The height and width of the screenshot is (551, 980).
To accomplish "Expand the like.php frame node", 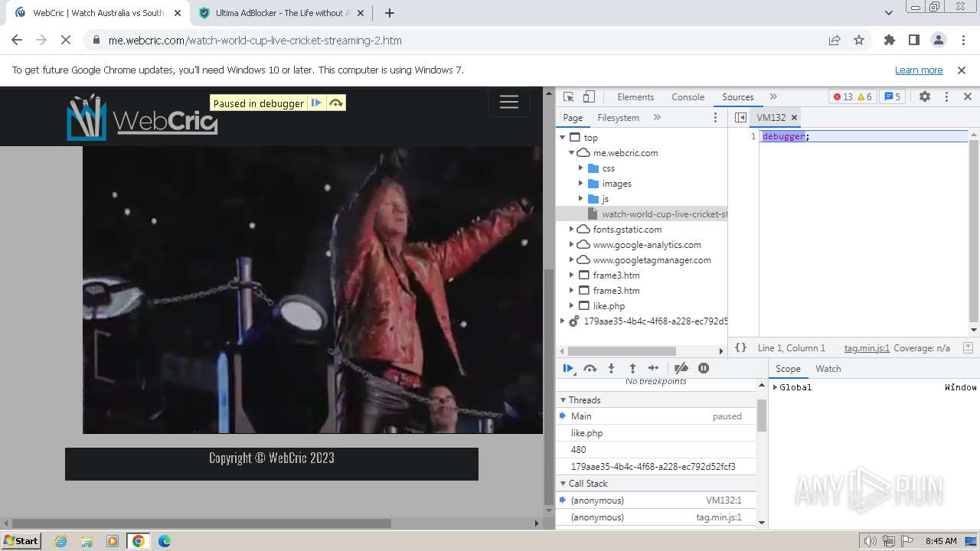I will coord(572,306).
